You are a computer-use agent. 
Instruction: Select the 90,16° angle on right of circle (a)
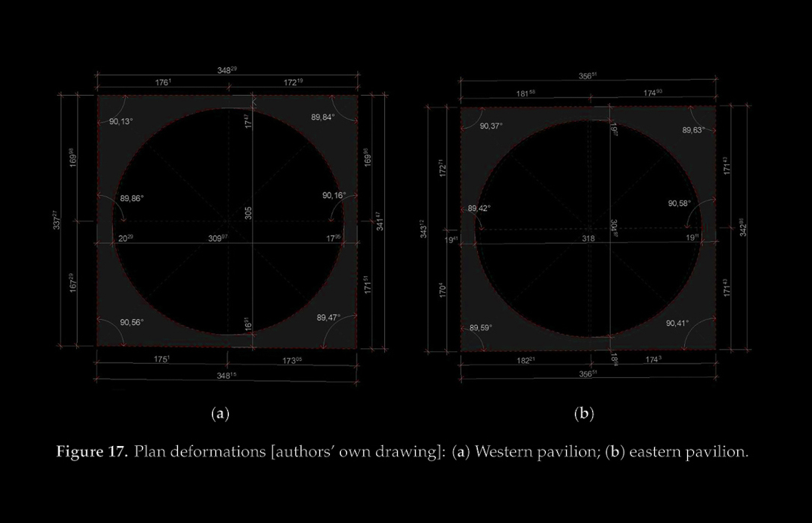click(333, 195)
